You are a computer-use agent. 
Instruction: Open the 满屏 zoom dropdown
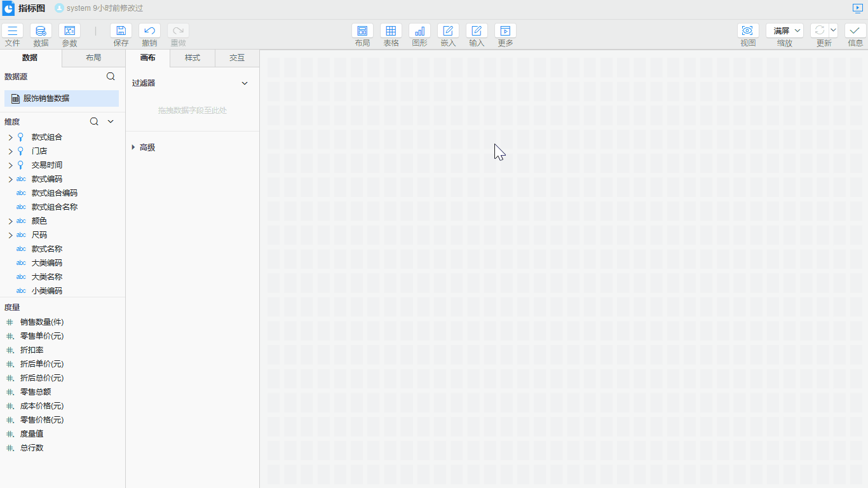pyautogui.click(x=785, y=30)
